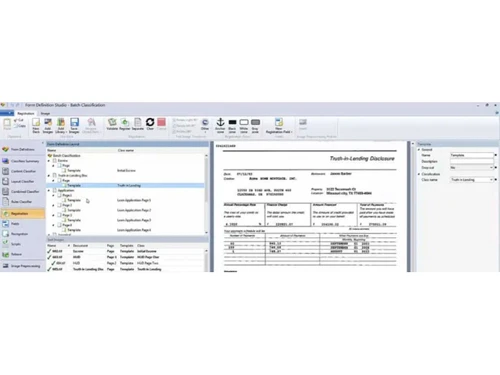
Task: Click the layout tree's scroll-down arrow
Action: tap(206, 233)
